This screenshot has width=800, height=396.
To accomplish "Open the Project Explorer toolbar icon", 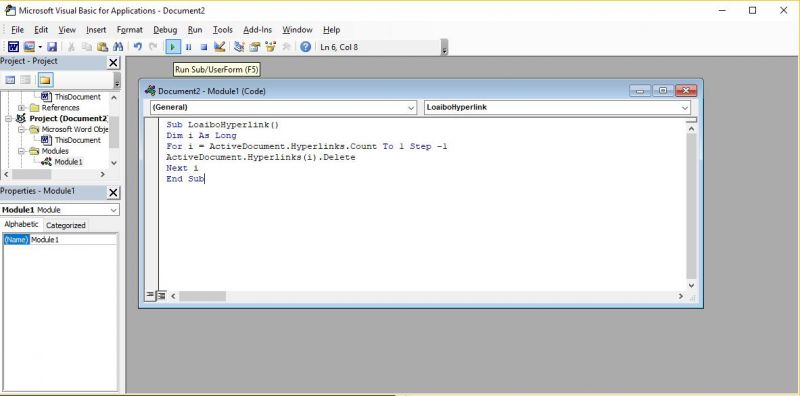I will [239, 47].
